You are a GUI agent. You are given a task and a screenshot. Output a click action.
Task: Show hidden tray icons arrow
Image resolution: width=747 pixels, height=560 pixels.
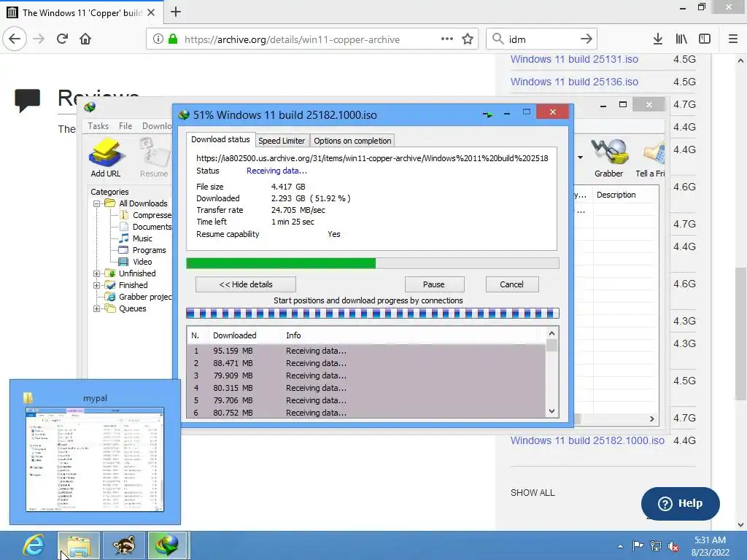tap(620, 546)
